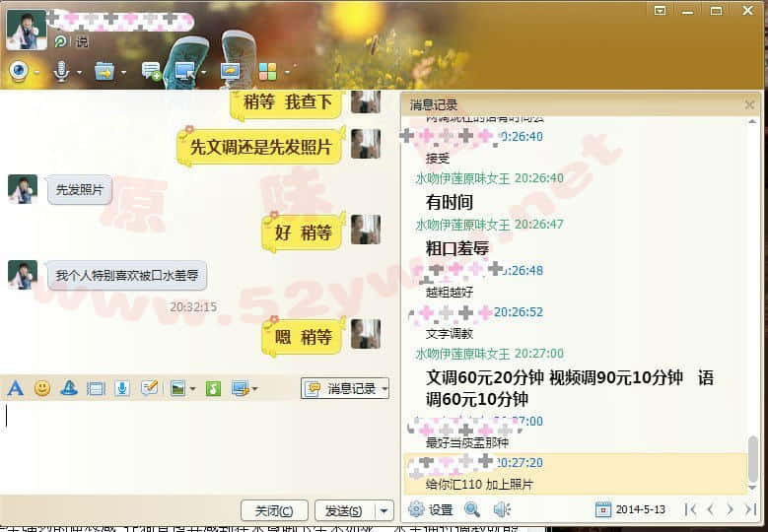Go to the previous page of message history
The image size is (768, 532).
(710, 509)
